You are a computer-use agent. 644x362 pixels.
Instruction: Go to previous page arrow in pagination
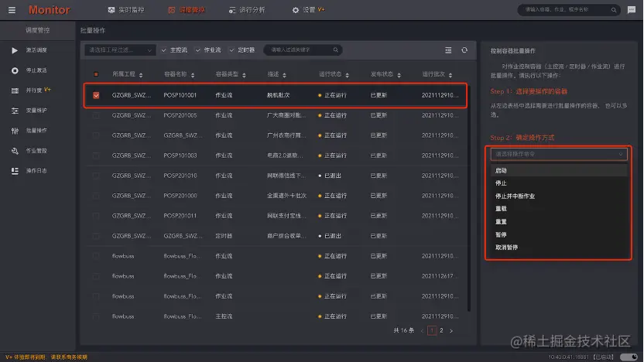422,331
